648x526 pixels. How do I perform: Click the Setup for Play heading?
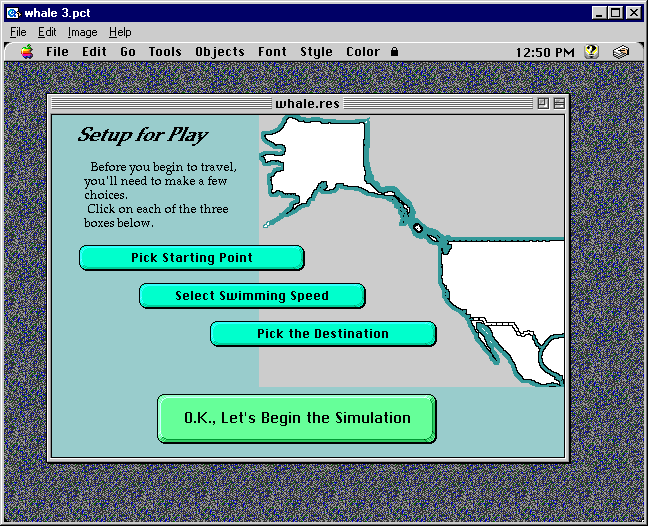143,135
